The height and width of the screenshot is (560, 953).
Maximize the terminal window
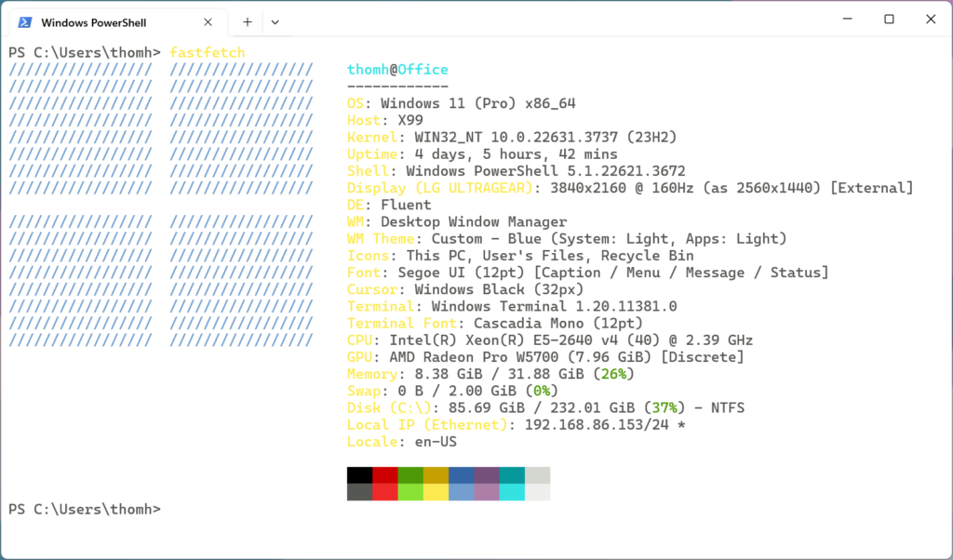point(889,20)
